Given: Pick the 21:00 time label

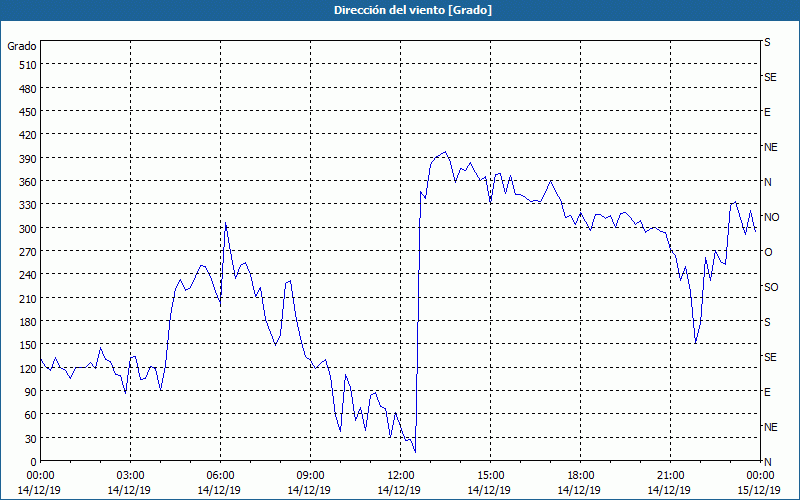Looking at the screenshot, I should 670,476.
